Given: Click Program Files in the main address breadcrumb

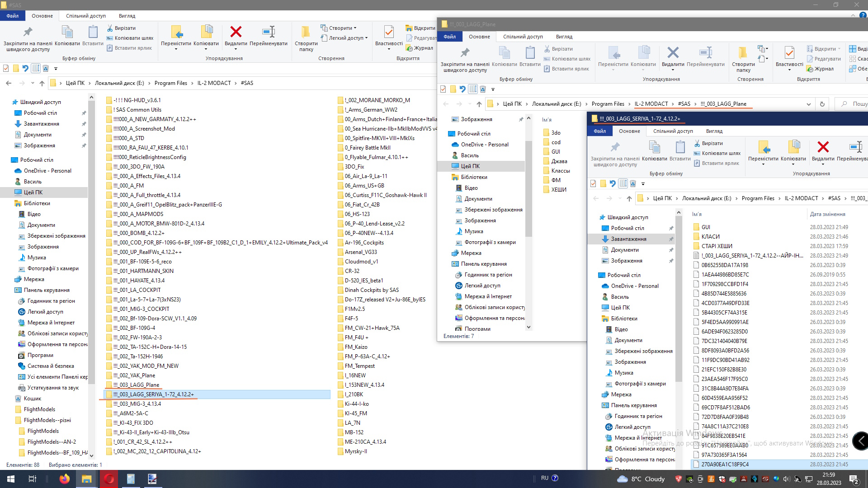Looking at the screenshot, I should point(170,83).
